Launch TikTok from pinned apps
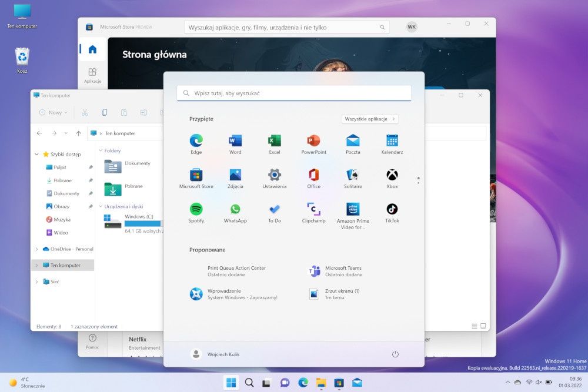Viewport: 588px width, 392px height. click(392, 213)
